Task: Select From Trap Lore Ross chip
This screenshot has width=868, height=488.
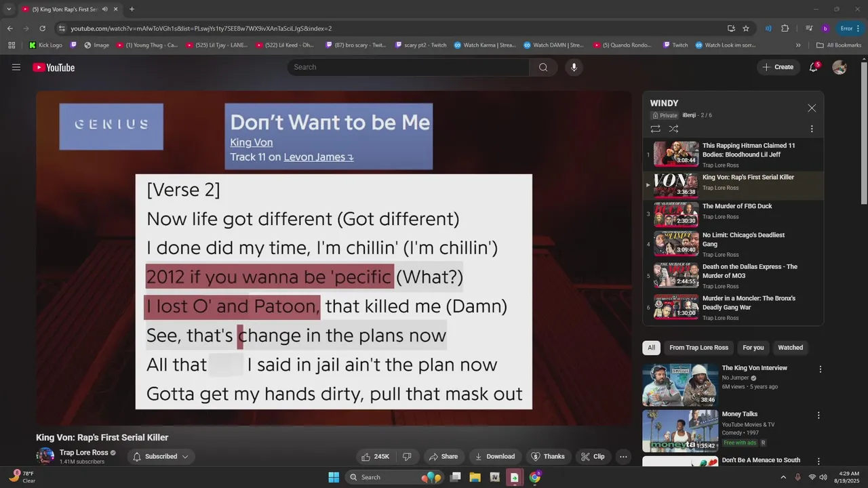Action: (698, 348)
